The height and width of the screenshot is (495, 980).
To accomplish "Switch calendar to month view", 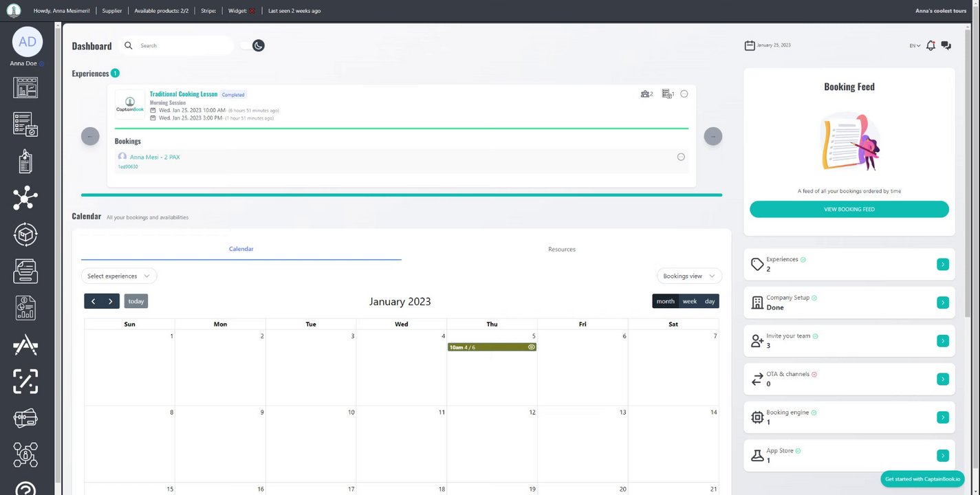I will point(665,301).
